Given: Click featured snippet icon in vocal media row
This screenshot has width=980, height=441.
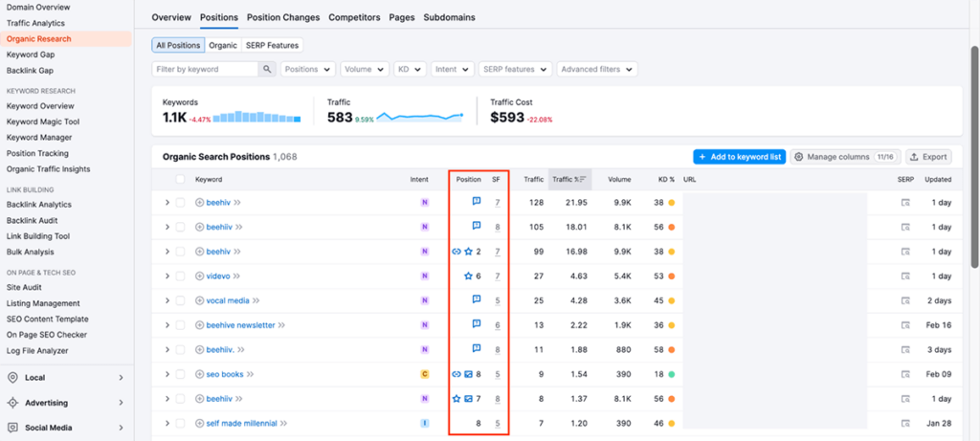Looking at the screenshot, I should 477,299.
